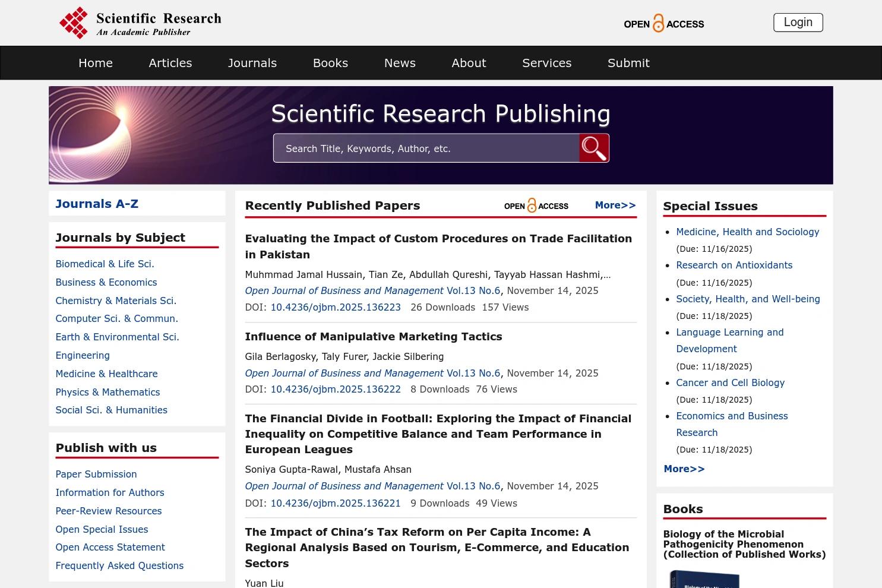Open the Influence of Manipulative Marketing Tactics article
The height and width of the screenshot is (588, 882).
373,336
